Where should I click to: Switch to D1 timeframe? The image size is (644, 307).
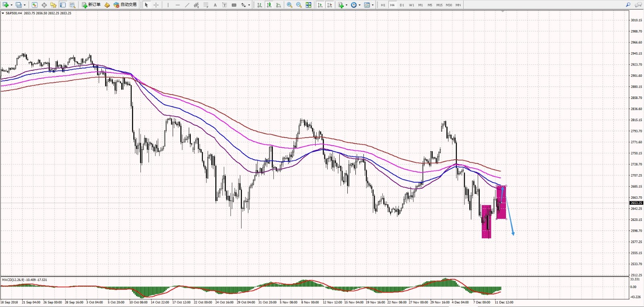click(402, 5)
